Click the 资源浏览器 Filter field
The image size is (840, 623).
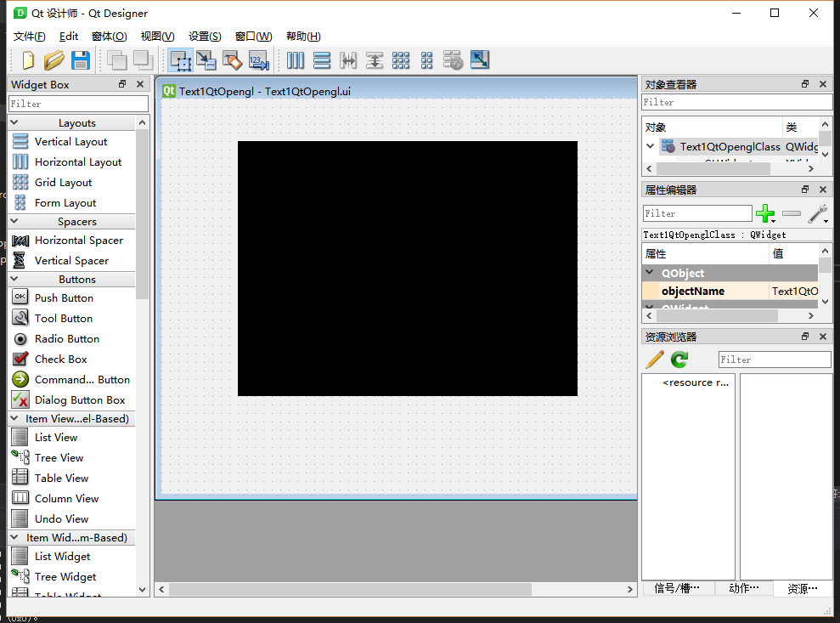(774, 360)
